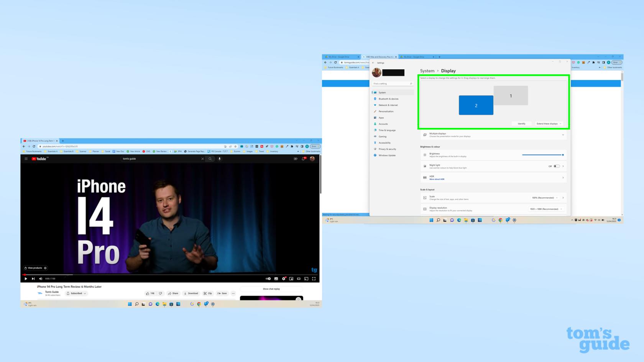Open the New Doc bookmark
The height and width of the screenshot is (362, 644).
pos(118,151)
